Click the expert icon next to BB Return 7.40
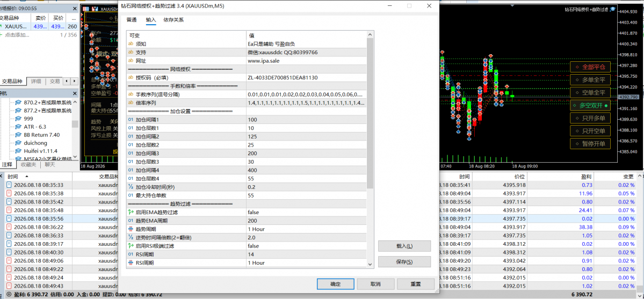 (18, 135)
